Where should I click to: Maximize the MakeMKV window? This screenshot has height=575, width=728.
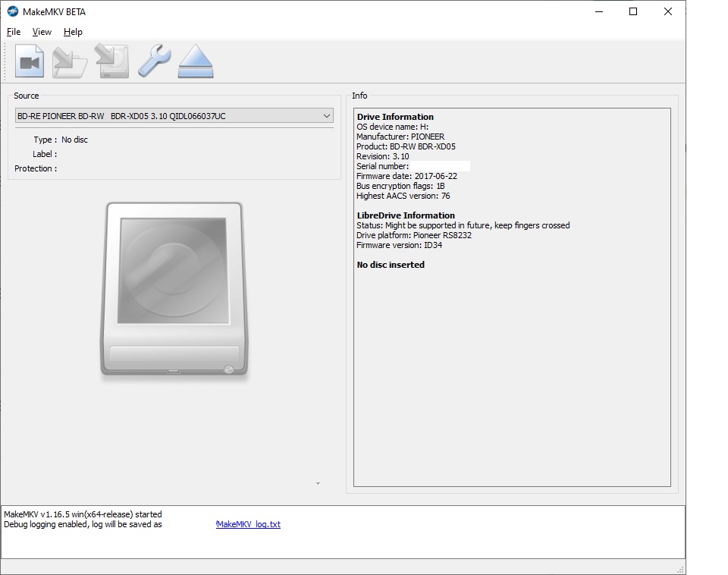pos(633,11)
